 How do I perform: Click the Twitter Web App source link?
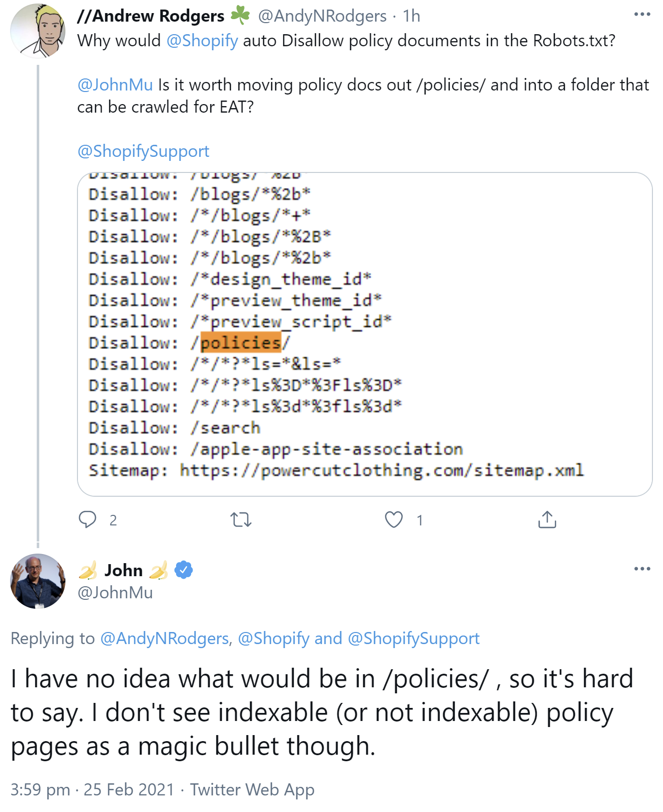click(252, 789)
